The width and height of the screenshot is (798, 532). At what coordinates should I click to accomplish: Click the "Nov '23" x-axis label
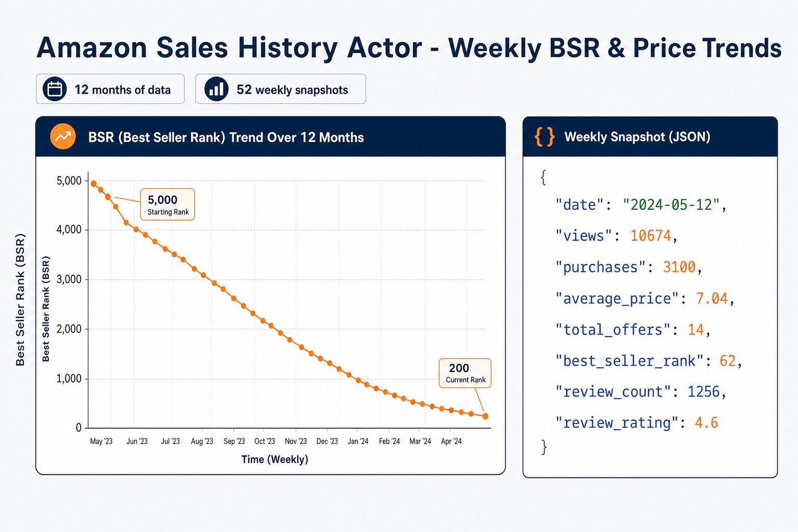(x=296, y=441)
